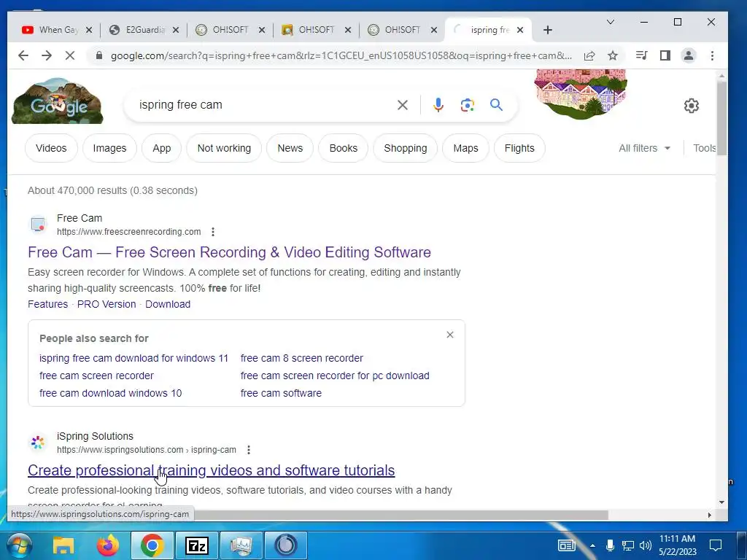Click the vertical scrollbar thumb
This screenshot has height=560, width=747.
point(721,117)
